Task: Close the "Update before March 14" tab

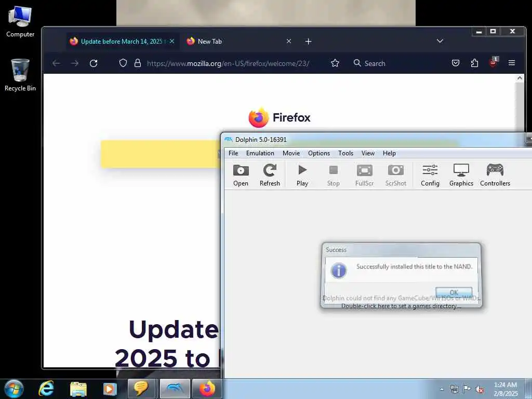Action: pyautogui.click(x=172, y=41)
